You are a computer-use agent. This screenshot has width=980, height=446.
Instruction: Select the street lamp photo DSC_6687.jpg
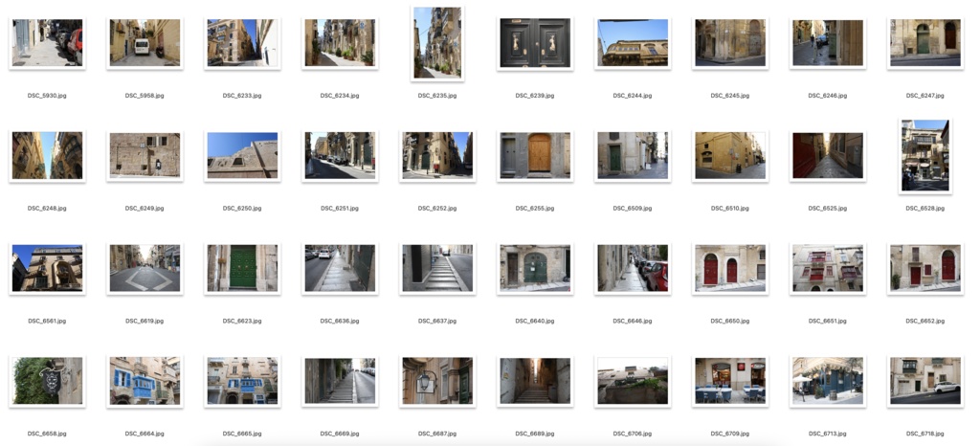[437, 380]
